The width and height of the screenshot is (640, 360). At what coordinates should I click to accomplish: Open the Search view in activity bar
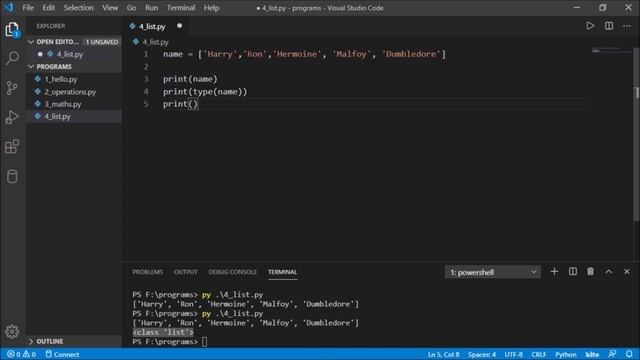(12, 58)
